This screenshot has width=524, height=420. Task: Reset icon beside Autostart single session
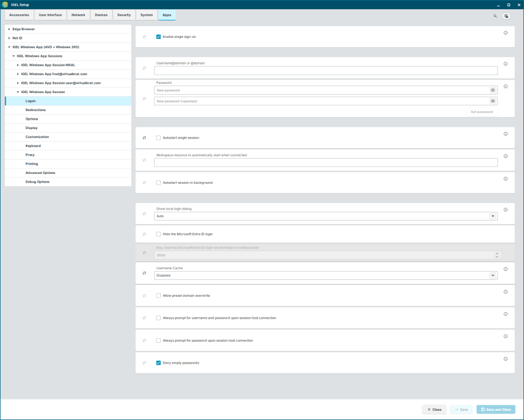coord(144,138)
